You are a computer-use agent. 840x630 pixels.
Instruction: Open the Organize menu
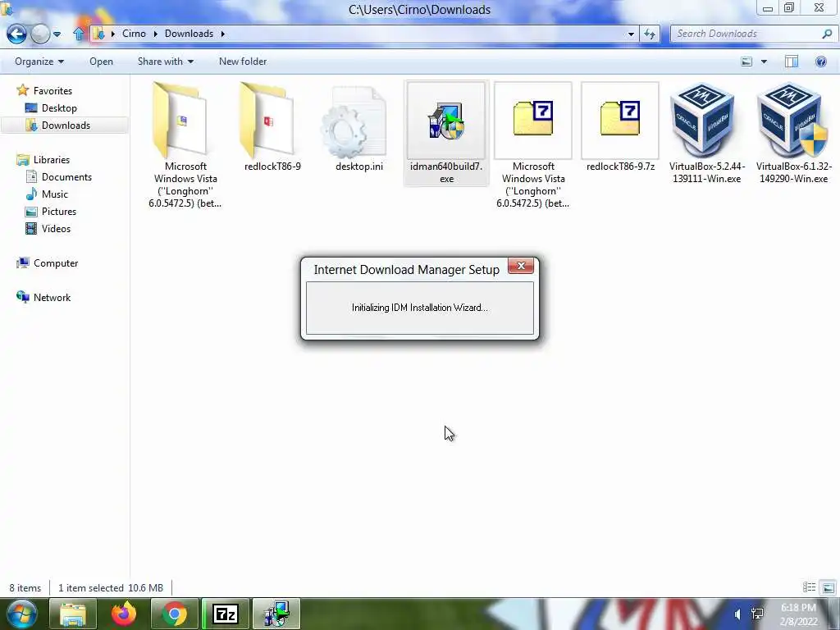click(x=39, y=62)
